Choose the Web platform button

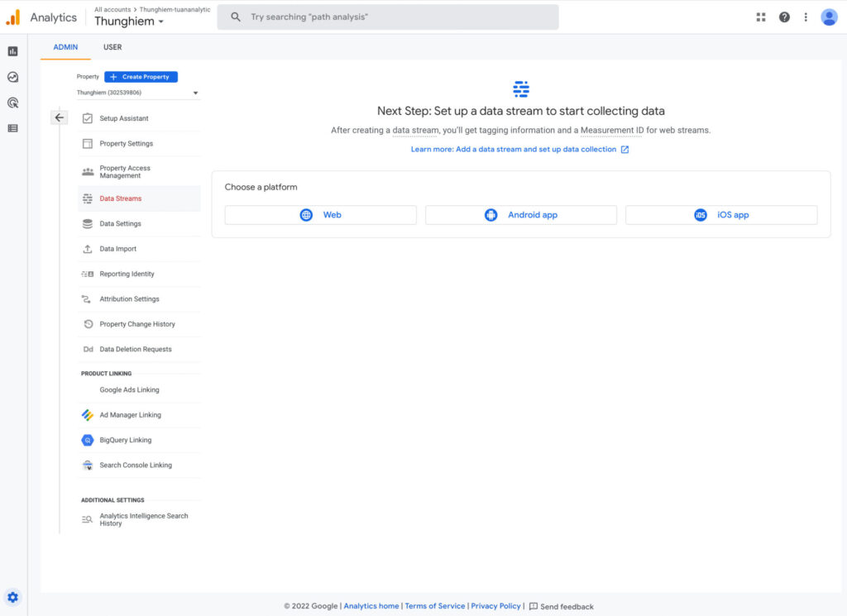[320, 215]
